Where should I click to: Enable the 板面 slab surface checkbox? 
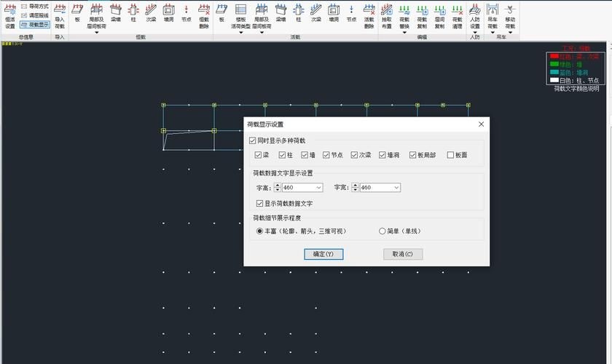[x=450, y=155]
